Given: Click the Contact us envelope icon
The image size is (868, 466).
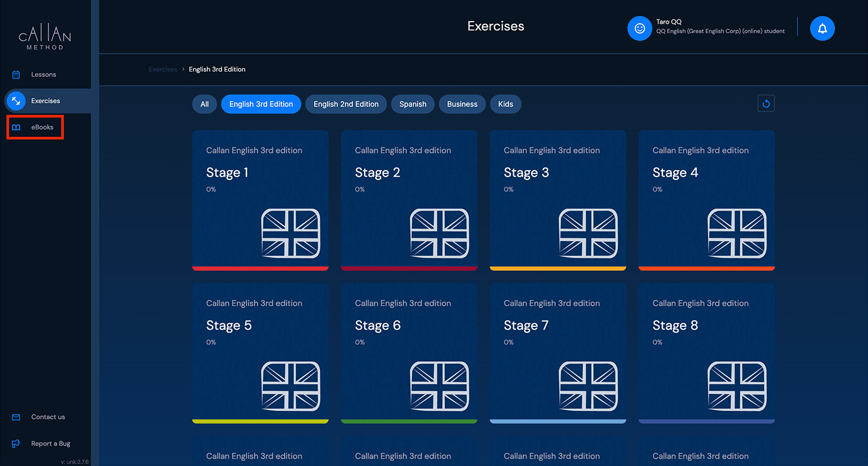Looking at the screenshot, I should [x=16, y=417].
